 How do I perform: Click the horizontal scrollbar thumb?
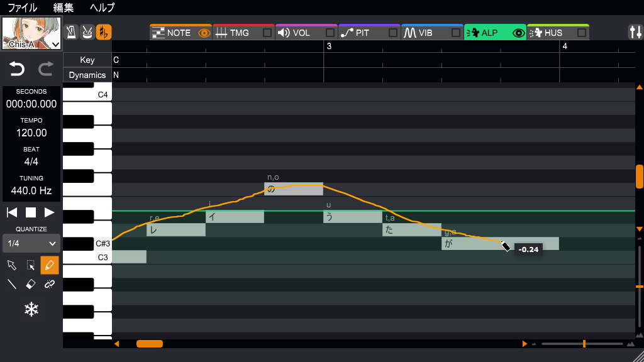click(150, 344)
